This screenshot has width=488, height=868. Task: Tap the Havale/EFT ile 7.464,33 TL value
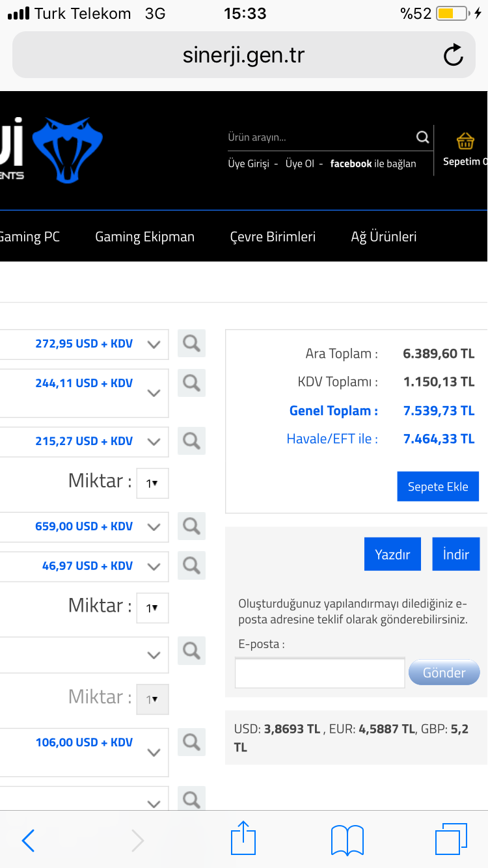[439, 439]
